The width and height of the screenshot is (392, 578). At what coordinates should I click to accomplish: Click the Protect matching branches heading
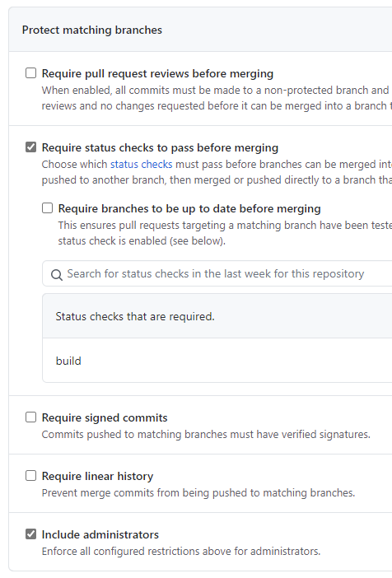point(91,30)
